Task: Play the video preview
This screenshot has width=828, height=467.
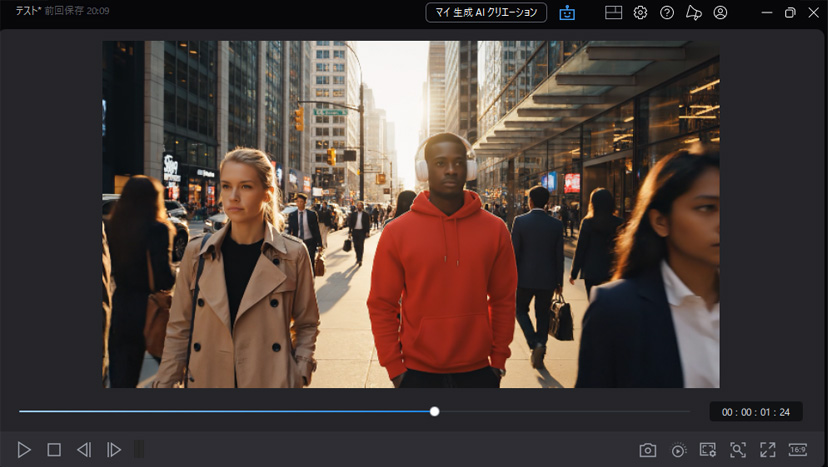Action: 25,450
